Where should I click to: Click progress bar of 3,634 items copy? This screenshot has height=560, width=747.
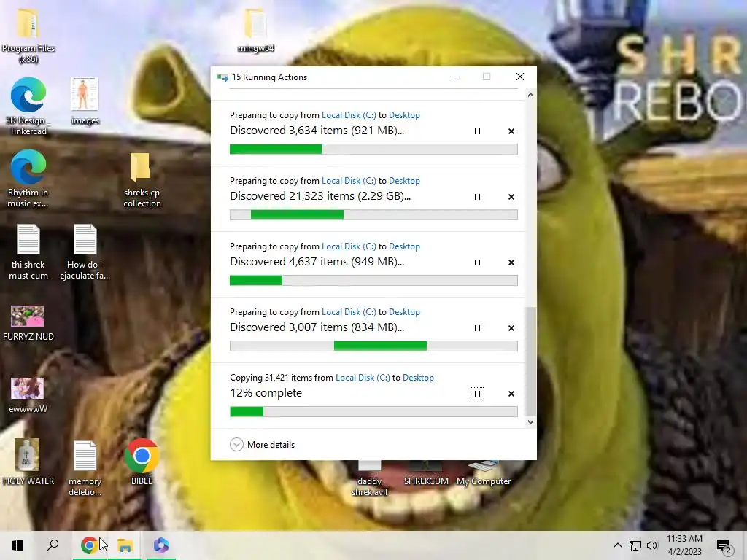(x=373, y=149)
